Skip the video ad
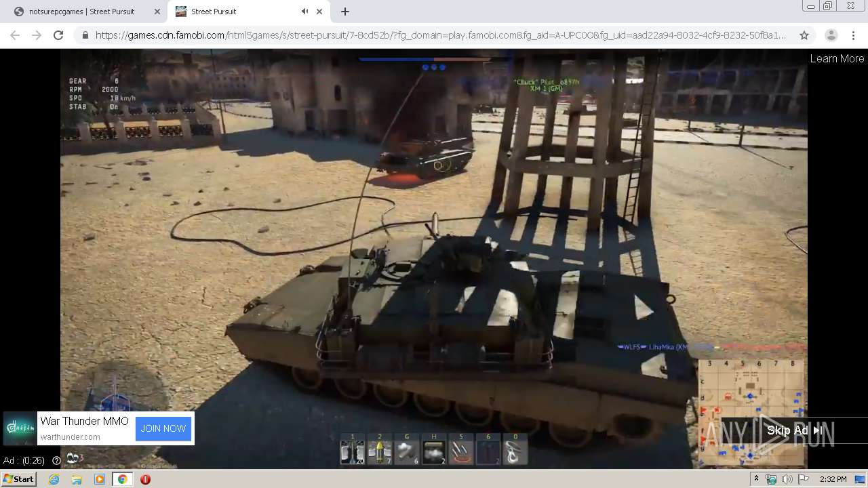The image size is (868, 488). [x=794, y=430]
